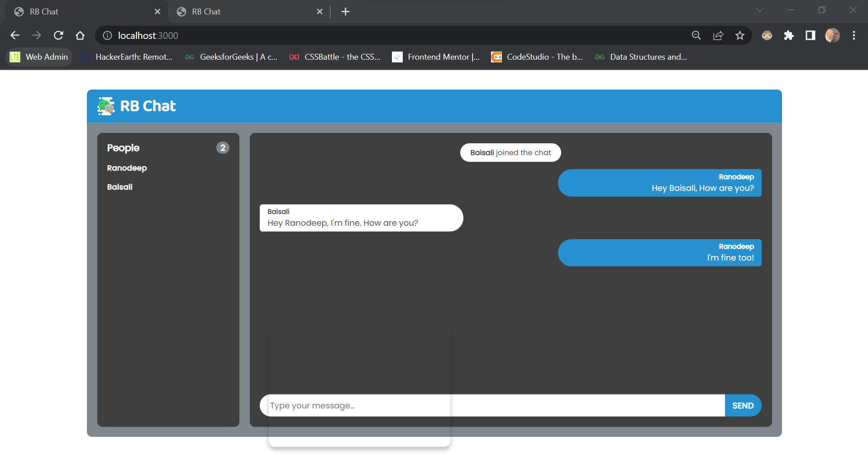Image resolution: width=868 pixels, height=455 pixels.
Task: Select the Frontend Mentor bookmark icon
Action: 398,57
